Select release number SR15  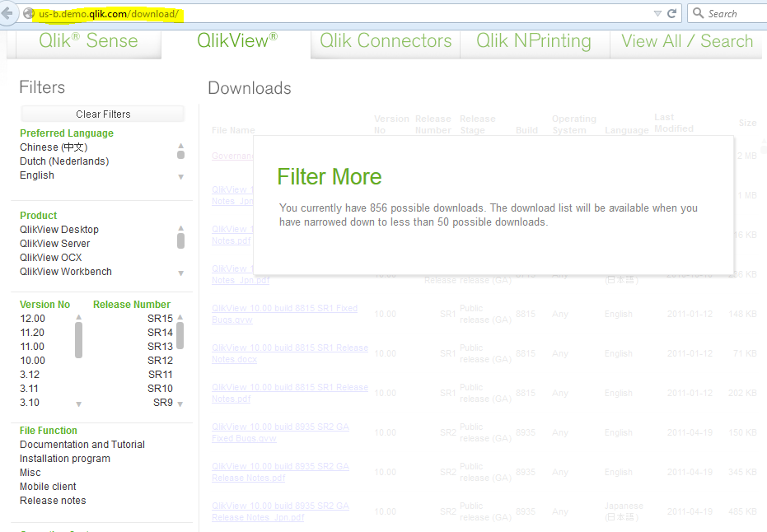point(161,319)
